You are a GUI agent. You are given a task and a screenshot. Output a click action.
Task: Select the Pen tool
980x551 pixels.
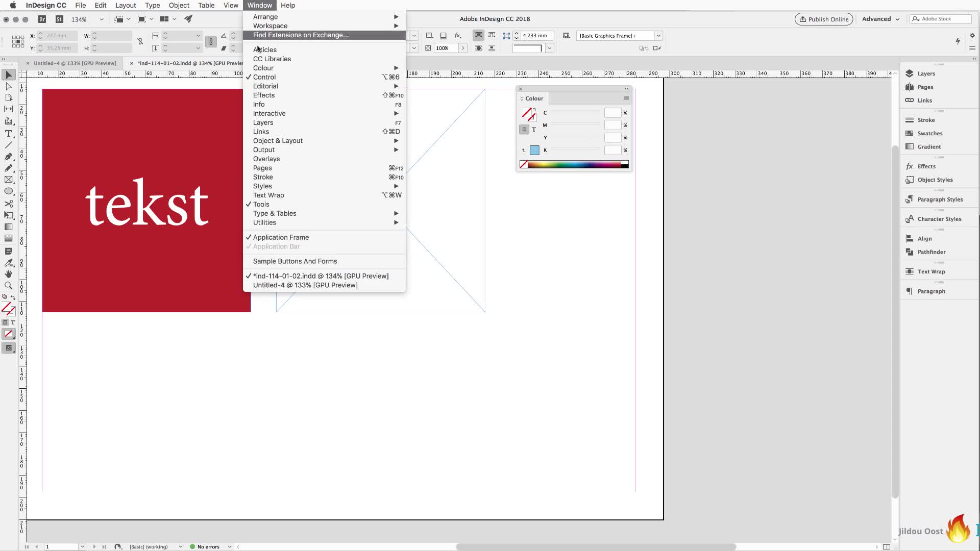(x=9, y=157)
